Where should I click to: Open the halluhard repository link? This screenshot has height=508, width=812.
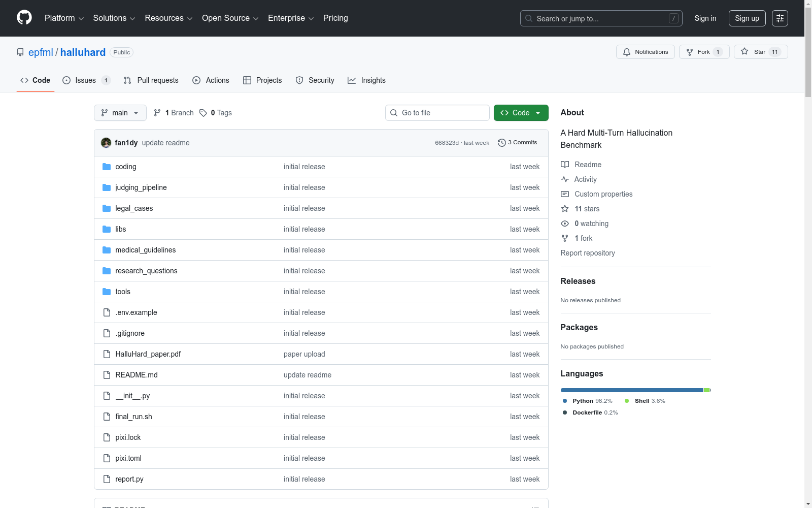coord(83,52)
